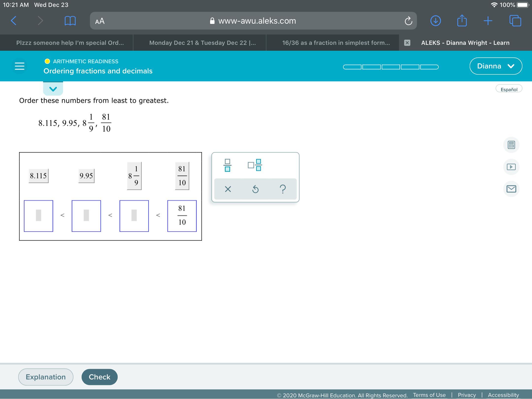Expand the Dianna account dropdown
Viewport: 532px width, 399px height.
click(x=496, y=66)
